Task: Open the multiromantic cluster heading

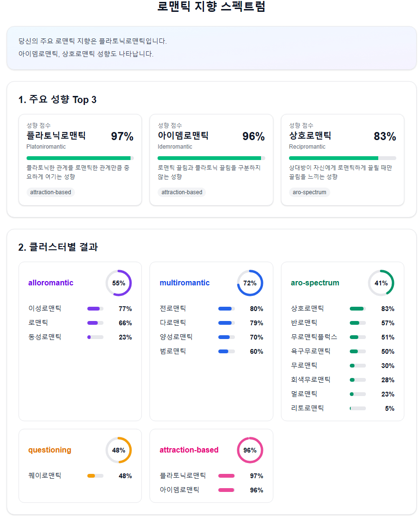Action: 185,283
